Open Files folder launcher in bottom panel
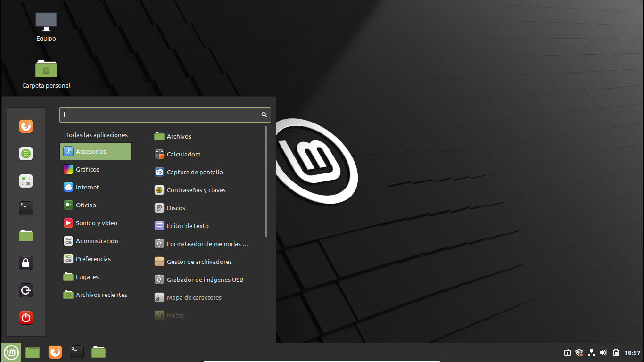The width and height of the screenshot is (644, 362). point(99,352)
